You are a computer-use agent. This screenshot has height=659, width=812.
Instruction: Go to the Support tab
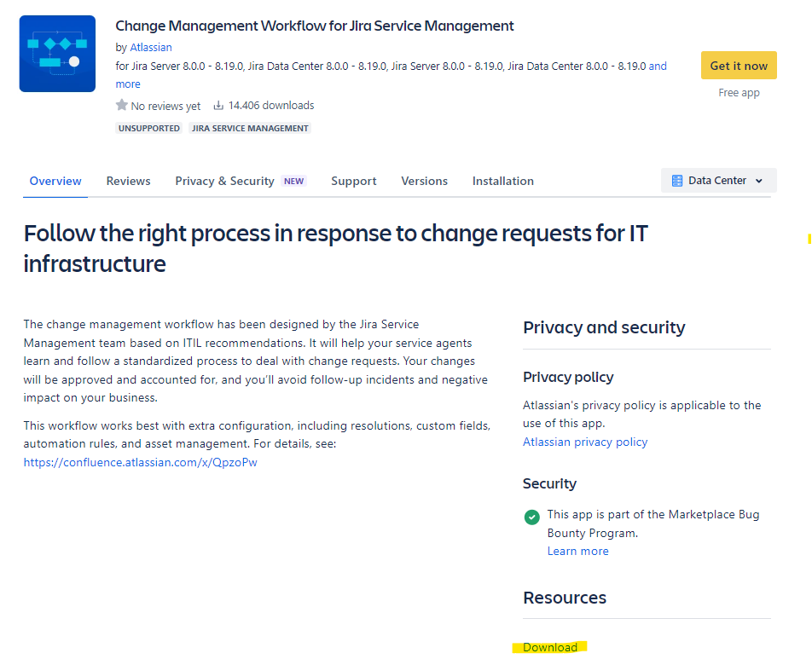tap(354, 182)
